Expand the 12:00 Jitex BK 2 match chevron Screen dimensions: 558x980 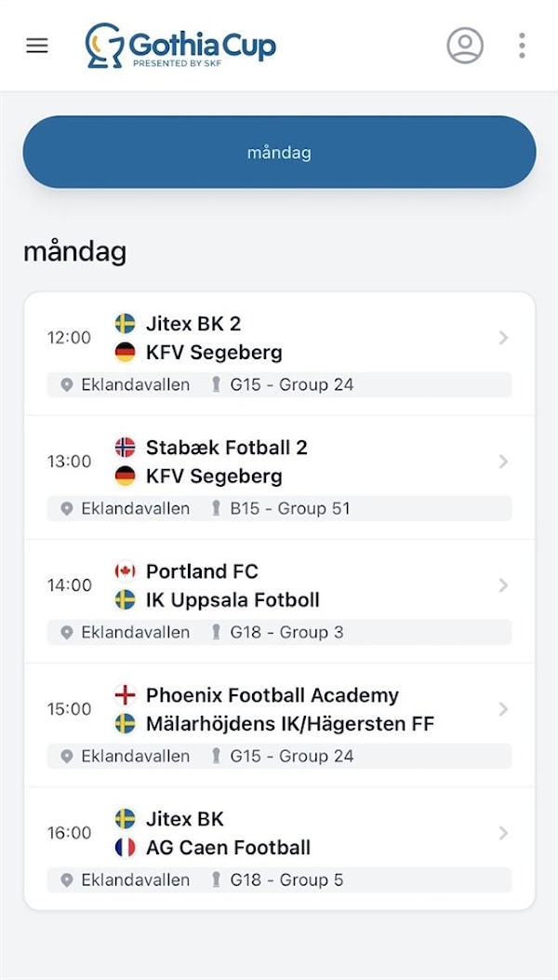503,338
